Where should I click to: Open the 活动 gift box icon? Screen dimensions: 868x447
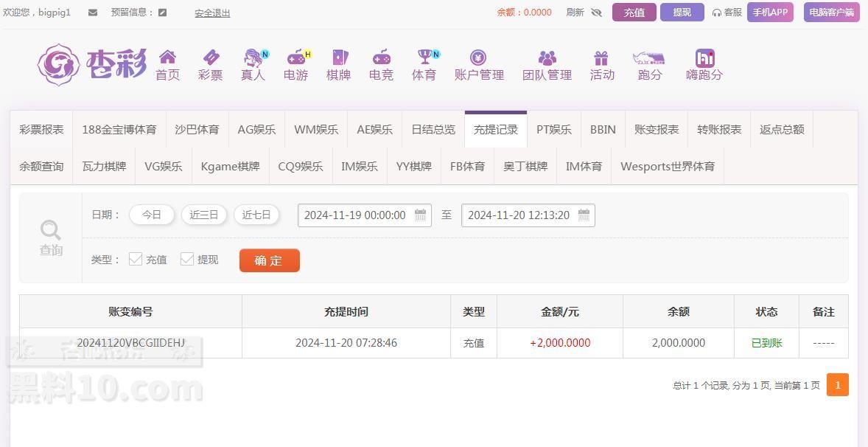coord(601,58)
